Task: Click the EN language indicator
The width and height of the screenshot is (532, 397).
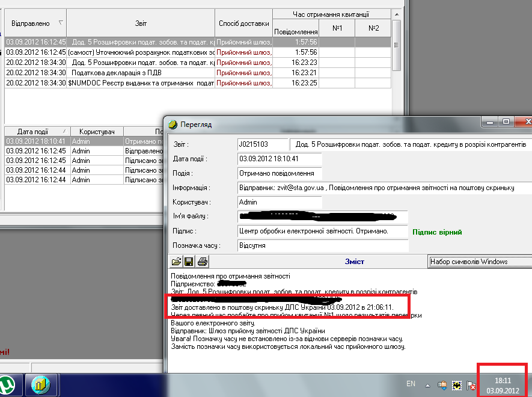Action: (x=411, y=384)
